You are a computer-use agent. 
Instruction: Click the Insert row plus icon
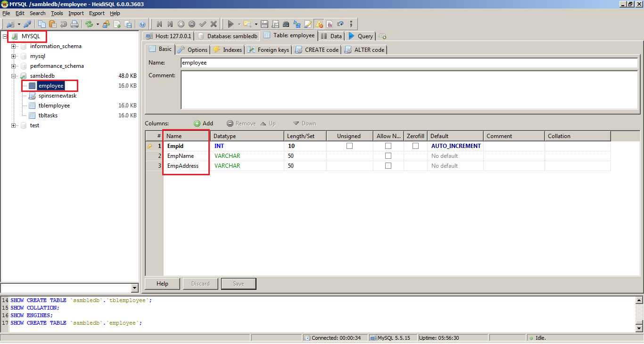[x=181, y=24]
